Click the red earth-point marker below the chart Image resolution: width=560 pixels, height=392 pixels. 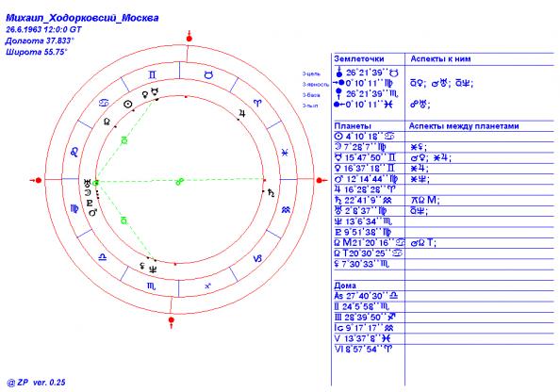point(172,321)
